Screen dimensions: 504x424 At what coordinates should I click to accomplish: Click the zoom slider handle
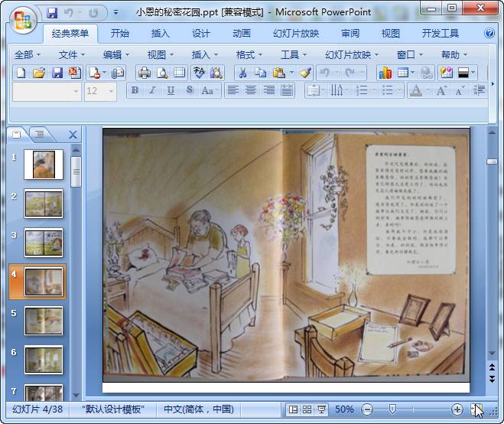click(x=392, y=409)
